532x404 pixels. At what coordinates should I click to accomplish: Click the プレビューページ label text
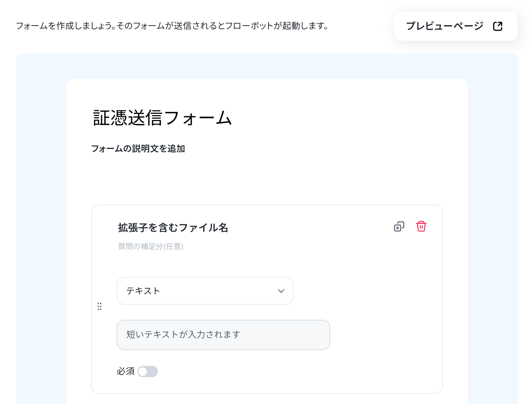(x=445, y=26)
